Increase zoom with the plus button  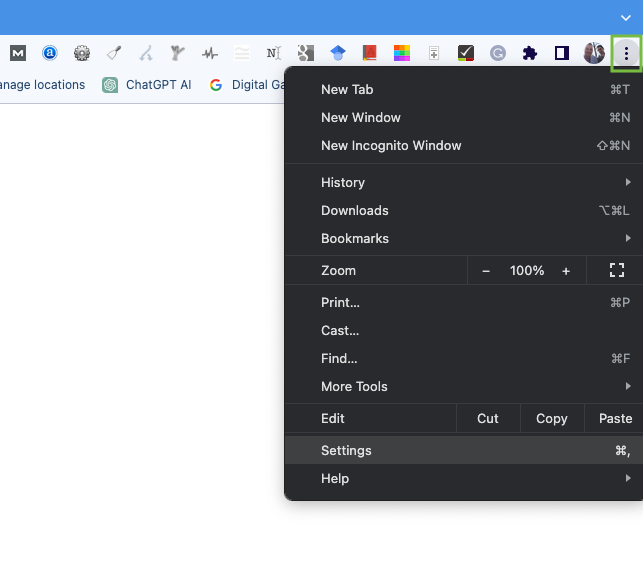pyautogui.click(x=566, y=270)
